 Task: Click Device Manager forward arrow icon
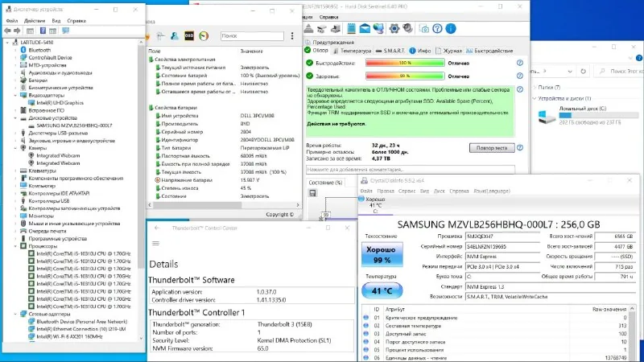click(17, 31)
